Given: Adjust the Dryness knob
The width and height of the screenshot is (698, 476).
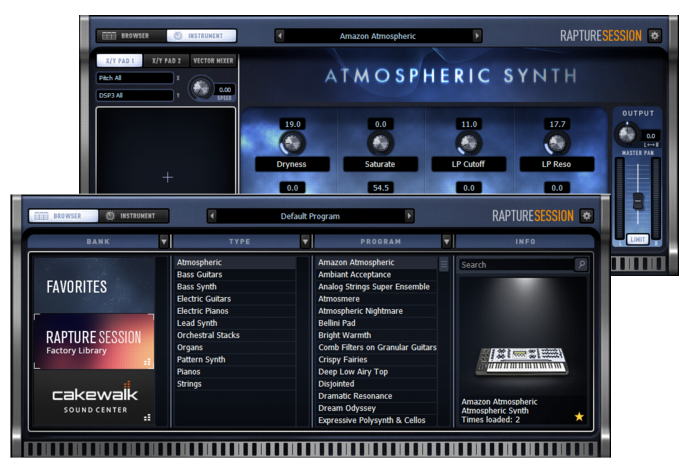Looking at the screenshot, I should [x=292, y=143].
